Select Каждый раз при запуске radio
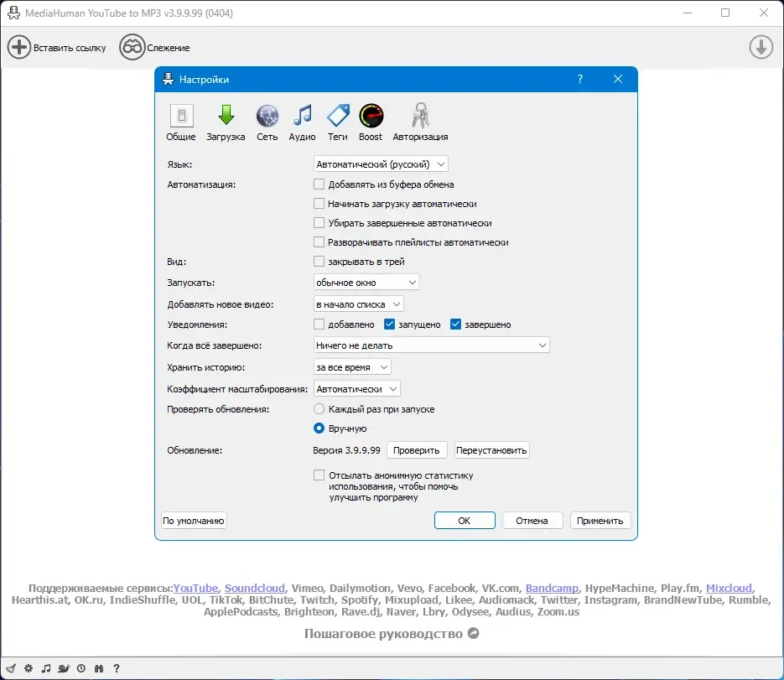Viewport: 784px width, 680px height. [319, 409]
